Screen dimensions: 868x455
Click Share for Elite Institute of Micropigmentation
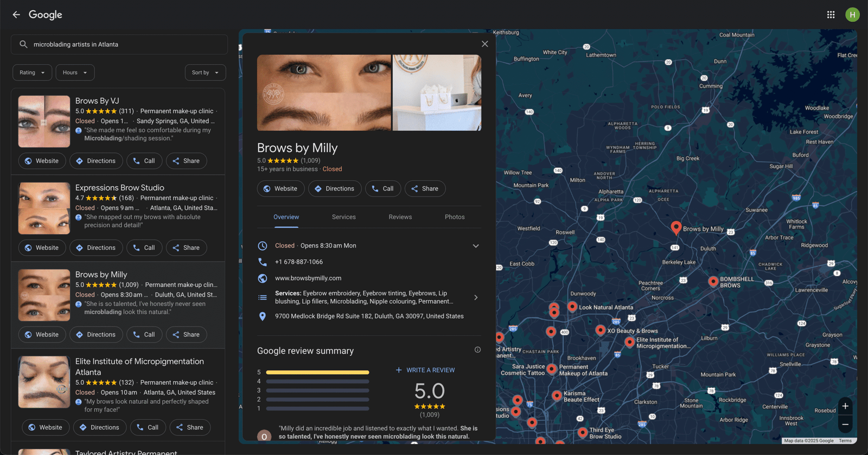[x=190, y=427]
